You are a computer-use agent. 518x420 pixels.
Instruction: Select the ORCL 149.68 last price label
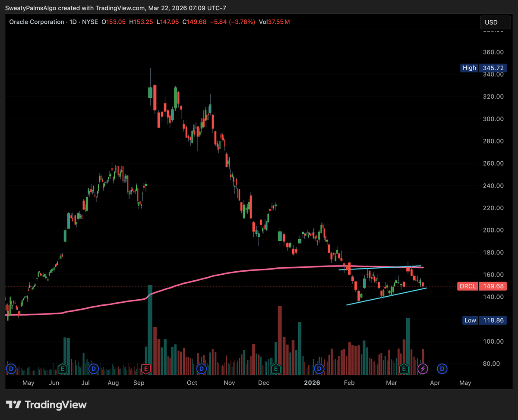coord(481,286)
